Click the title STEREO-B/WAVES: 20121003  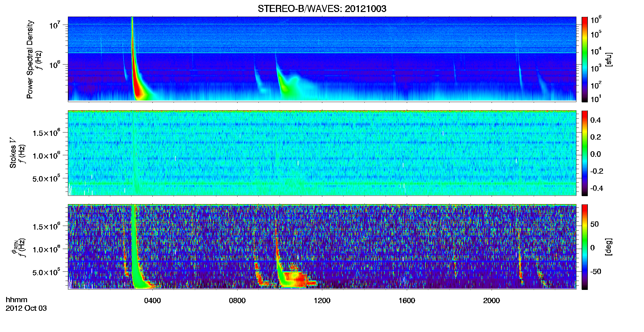322,9
